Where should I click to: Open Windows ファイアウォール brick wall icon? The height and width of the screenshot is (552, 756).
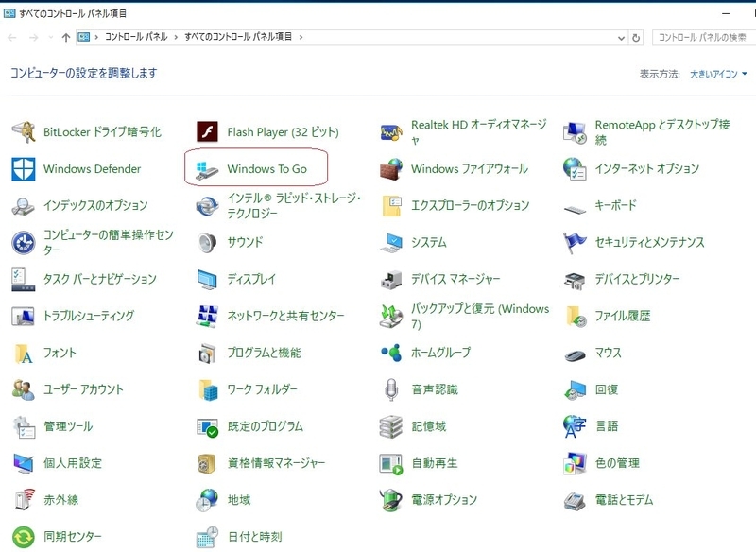[391, 169]
